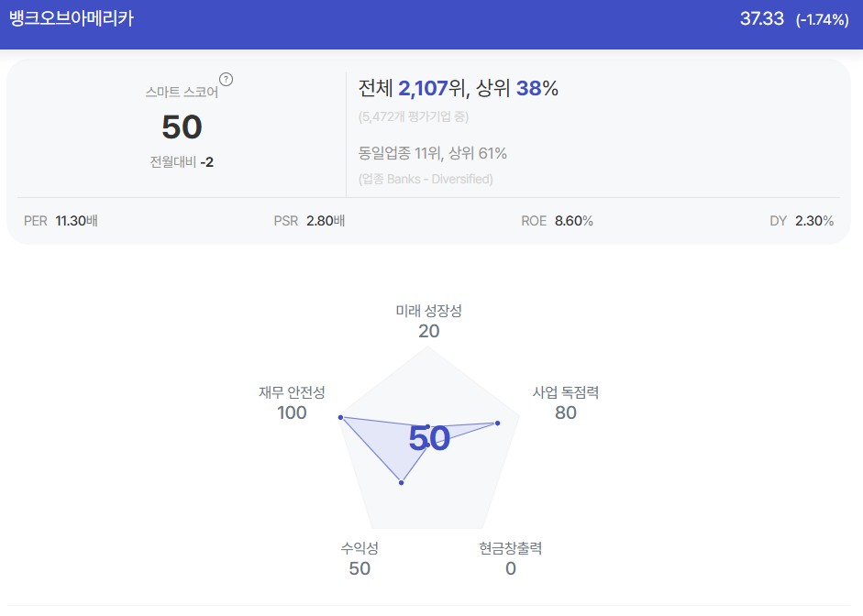Screen dimensions: 863x616
Task: Click the 37.33 stock price in header
Action: (762, 18)
